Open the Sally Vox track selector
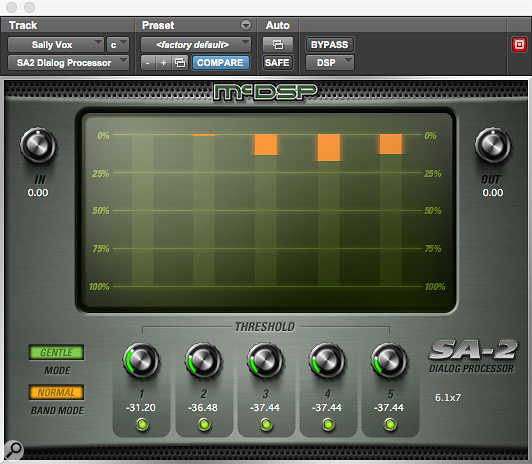The width and height of the screenshot is (532, 464). 56,44
